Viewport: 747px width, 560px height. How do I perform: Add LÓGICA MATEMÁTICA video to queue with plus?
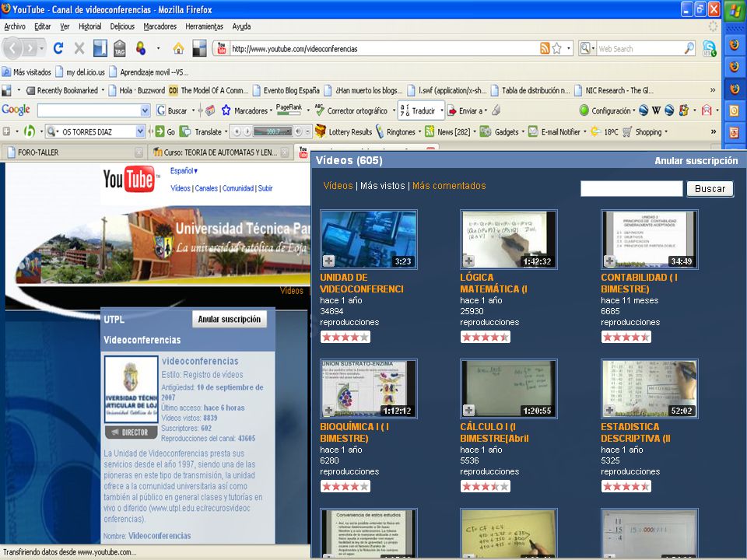point(468,261)
